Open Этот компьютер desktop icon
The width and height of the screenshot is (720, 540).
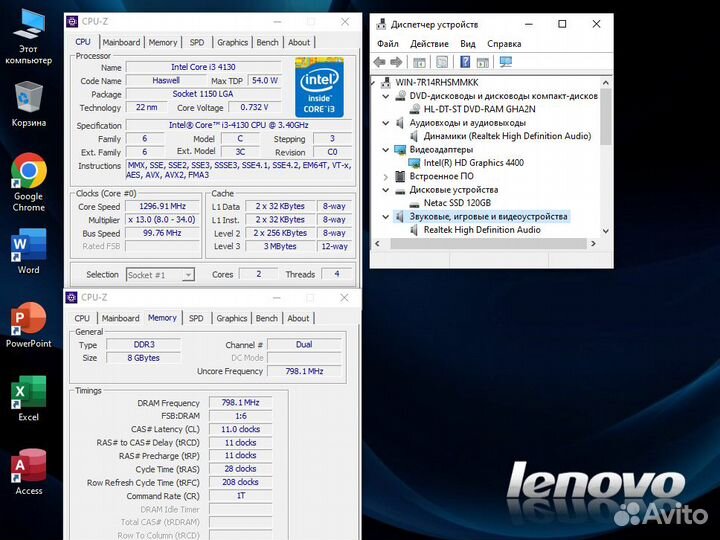point(28,37)
